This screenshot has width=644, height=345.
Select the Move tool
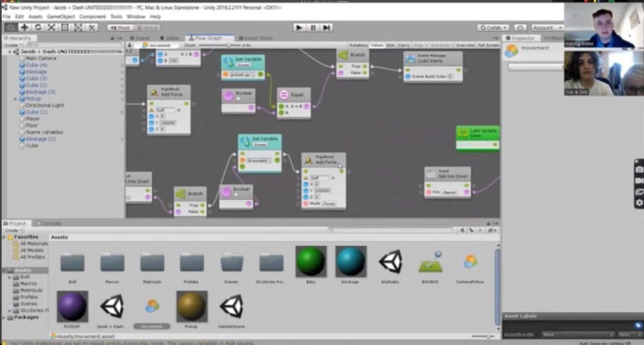coord(25,27)
